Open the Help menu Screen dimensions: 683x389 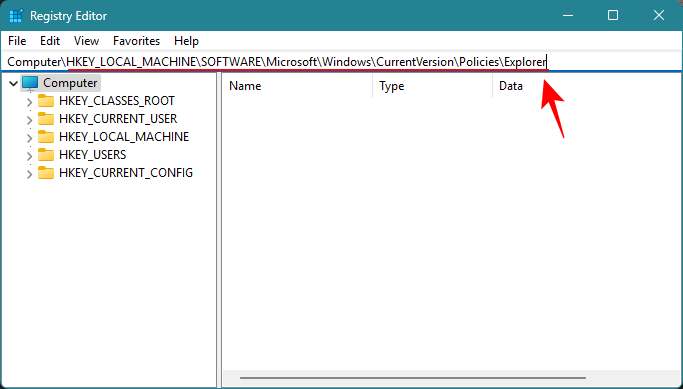click(186, 41)
